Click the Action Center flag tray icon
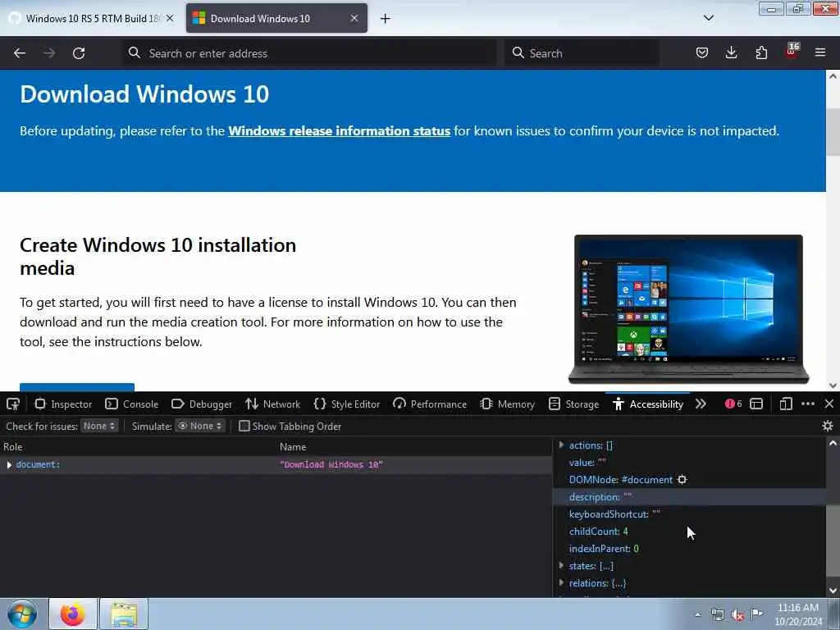 (756, 614)
